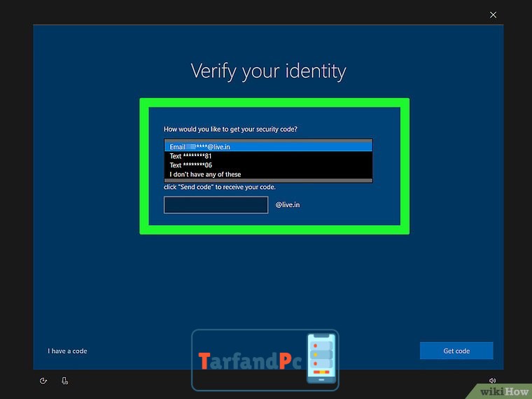Choose Text ********81 option
This screenshot has width=532, height=399.
tap(268, 156)
